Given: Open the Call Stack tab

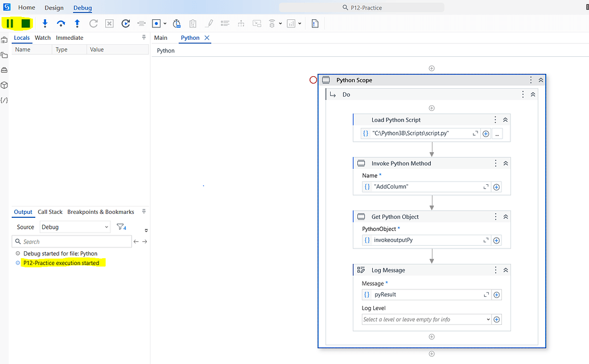Looking at the screenshot, I should click(x=50, y=212).
